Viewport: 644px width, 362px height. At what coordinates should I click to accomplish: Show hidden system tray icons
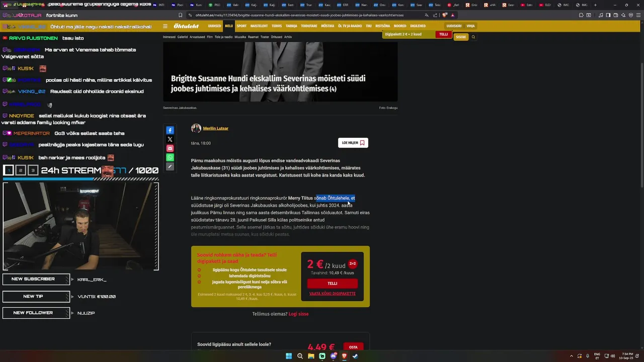point(572,356)
